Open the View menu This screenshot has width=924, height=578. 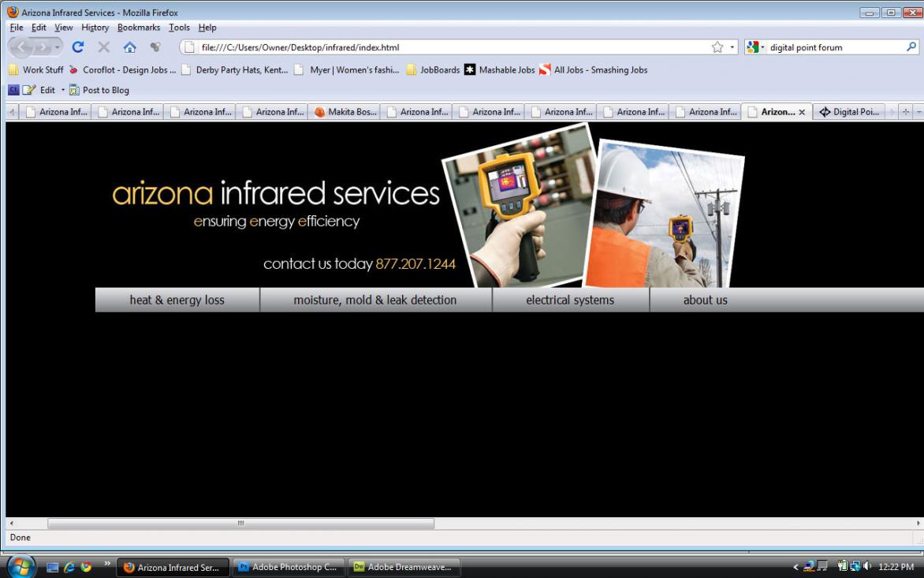click(64, 27)
